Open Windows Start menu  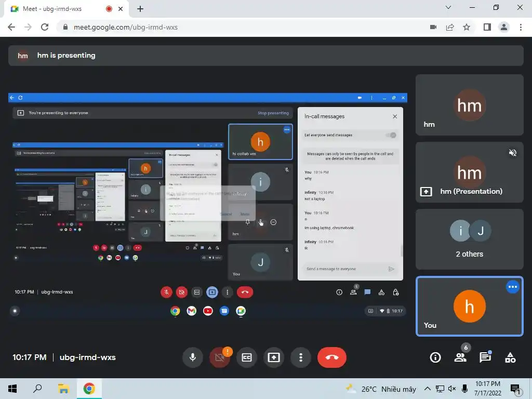point(12,389)
